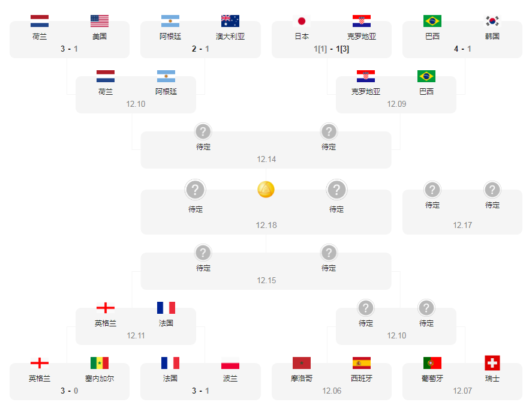Click the Portugal flag icon
Screen dimensions: 532x420
(x=432, y=363)
